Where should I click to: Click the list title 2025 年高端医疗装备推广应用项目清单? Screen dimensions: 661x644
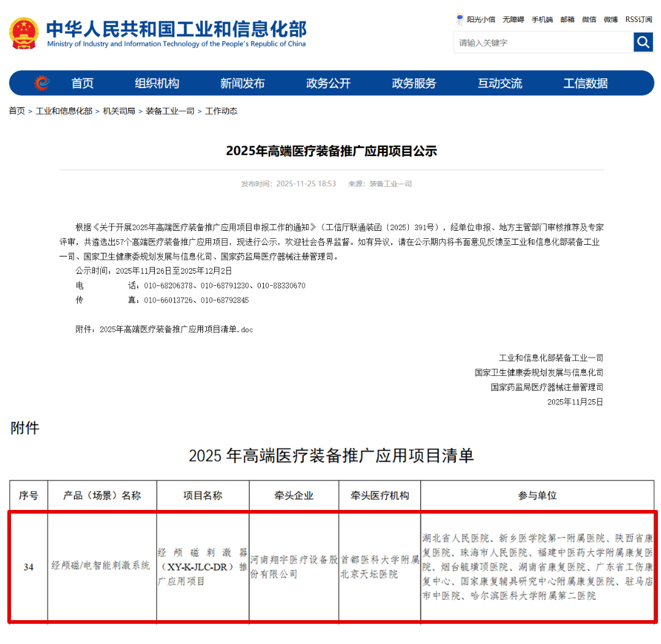[x=331, y=456]
